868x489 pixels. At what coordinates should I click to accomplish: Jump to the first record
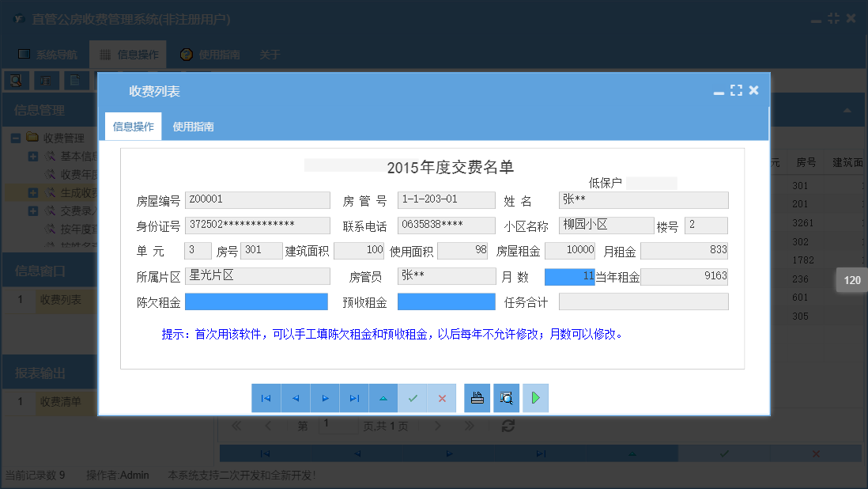click(266, 398)
